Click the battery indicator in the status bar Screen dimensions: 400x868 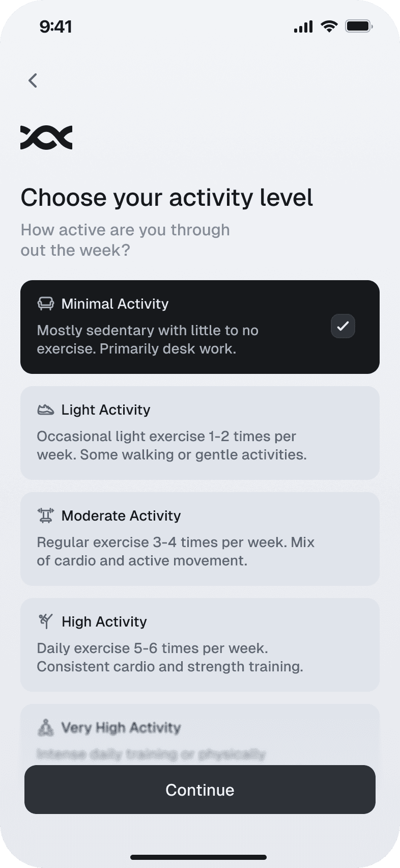coord(359,26)
